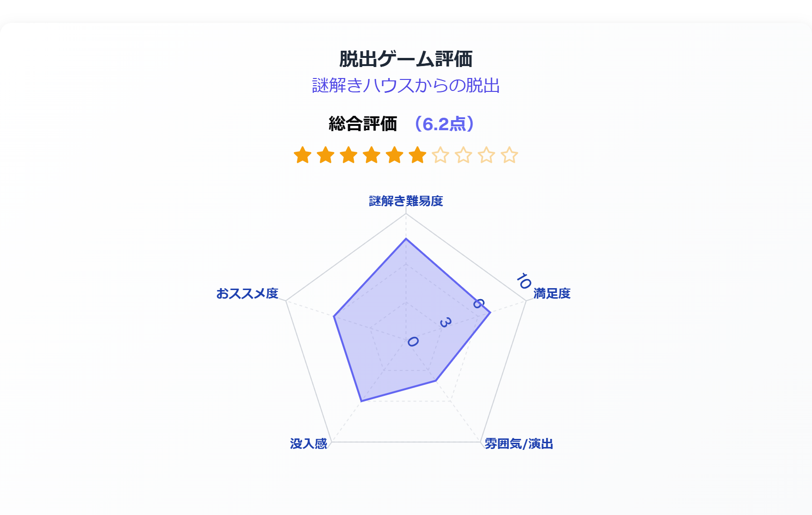Click the third filled rating star

click(x=349, y=155)
